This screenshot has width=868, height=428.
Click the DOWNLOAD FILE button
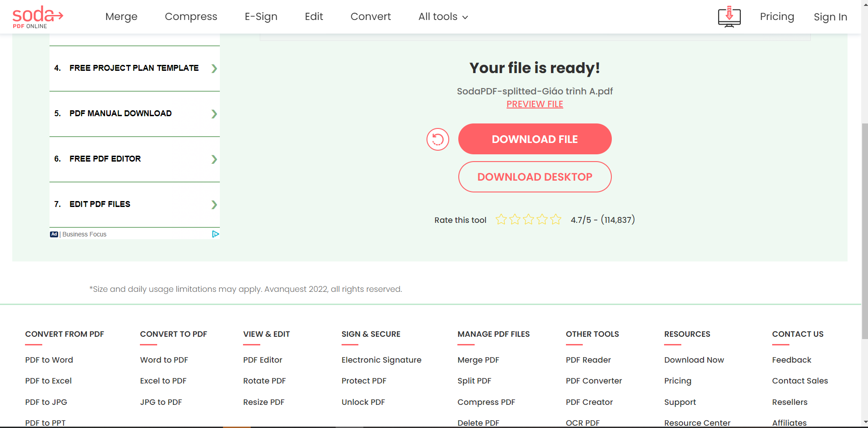point(535,139)
